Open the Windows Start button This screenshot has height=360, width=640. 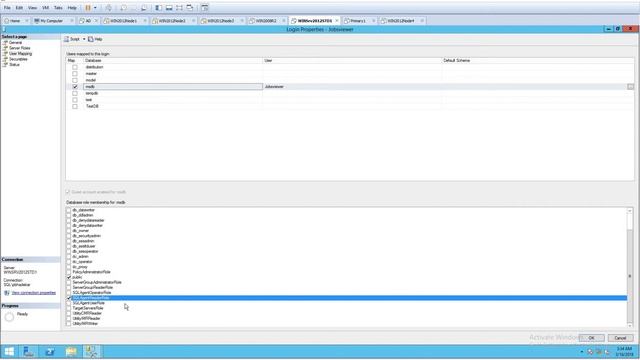tap(9, 351)
